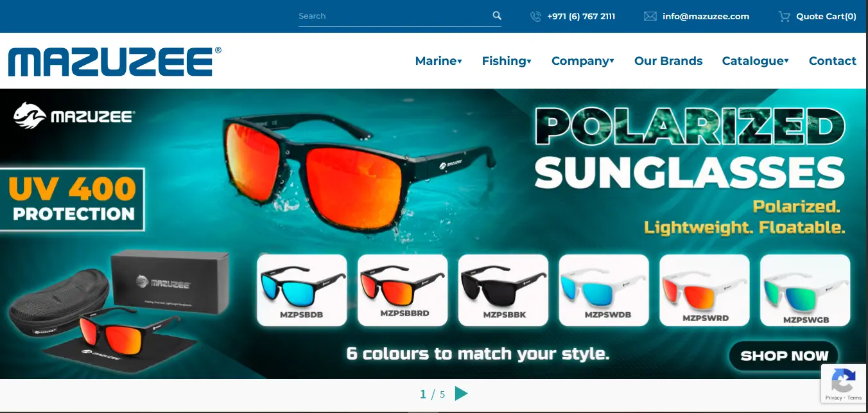868x413 pixels.
Task: Click the SHOP NOW button
Action: 783,355
